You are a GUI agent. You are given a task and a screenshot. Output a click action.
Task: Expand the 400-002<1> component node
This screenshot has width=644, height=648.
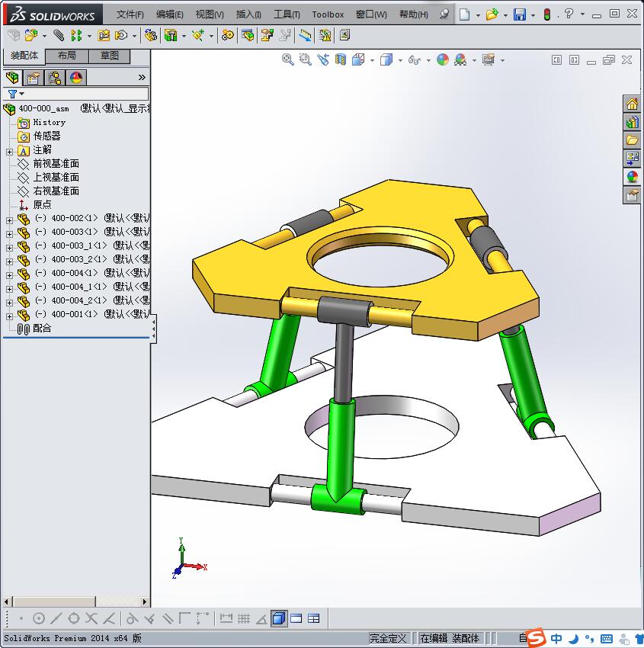click(9, 220)
